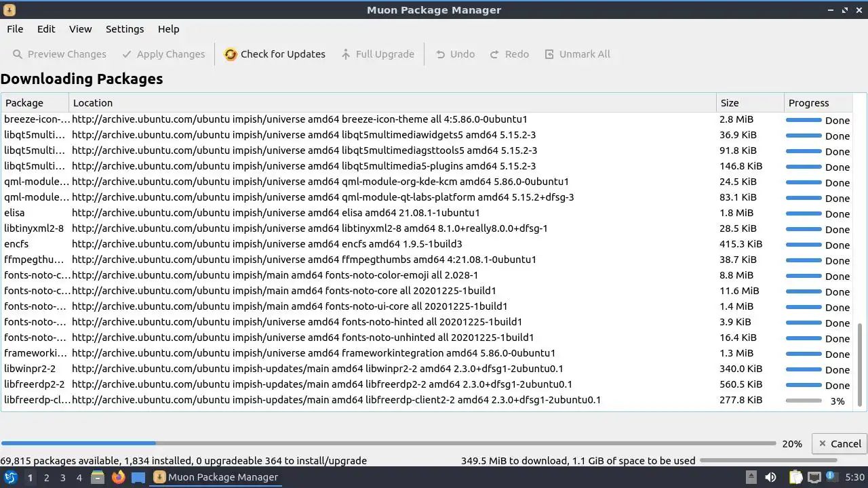The height and width of the screenshot is (488, 868).
Task: Click the Full Upgrade toolbar button
Action: (378, 54)
